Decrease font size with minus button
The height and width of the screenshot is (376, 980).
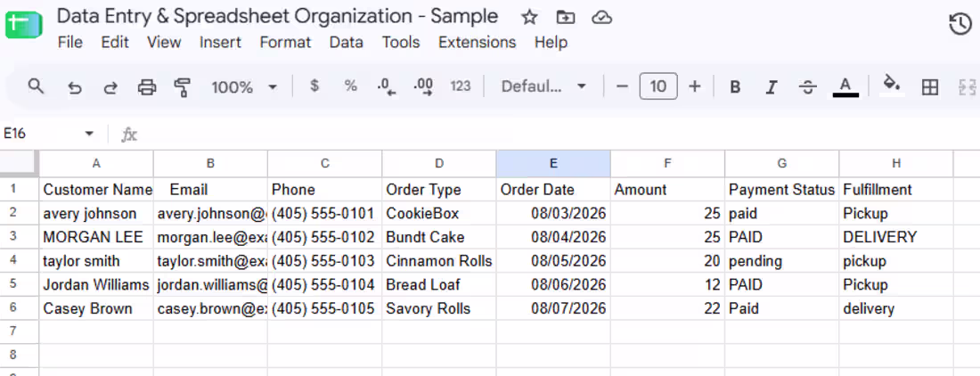(621, 86)
